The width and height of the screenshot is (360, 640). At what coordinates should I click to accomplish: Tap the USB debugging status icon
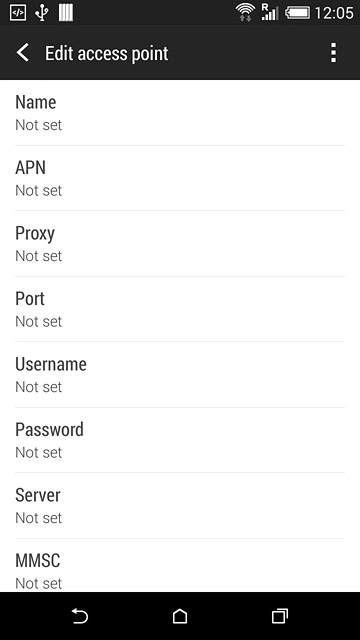pyautogui.click(x=18, y=13)
